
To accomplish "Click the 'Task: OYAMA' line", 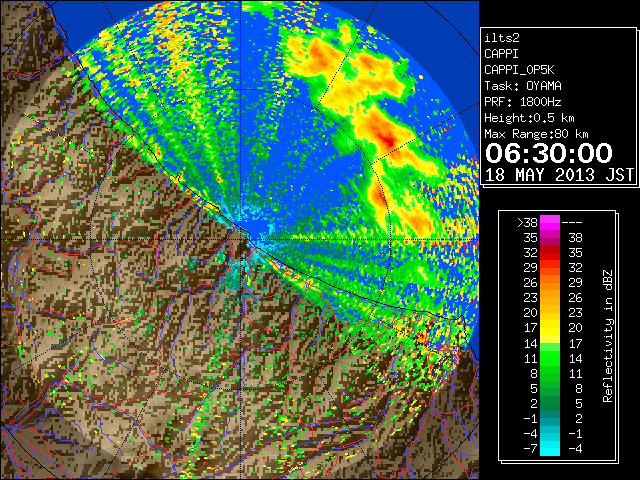I will click(523, 86).
